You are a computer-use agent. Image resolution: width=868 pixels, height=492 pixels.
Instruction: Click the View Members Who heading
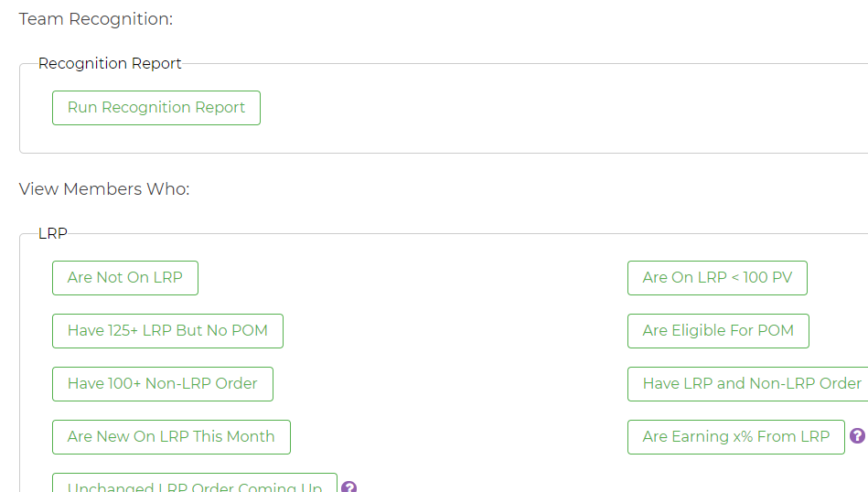point(104,190)
